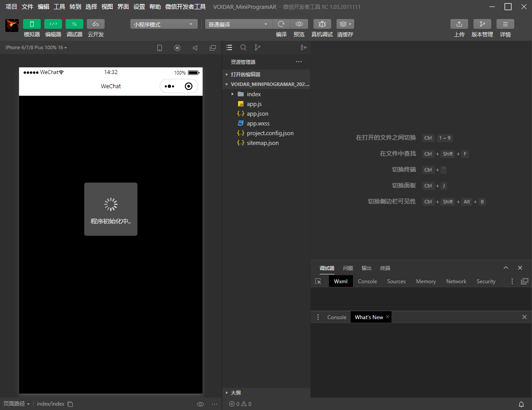Click the upload icon button
Image resolution: width=532 pixels, height=410 pixels.
(x=459, y=24)
